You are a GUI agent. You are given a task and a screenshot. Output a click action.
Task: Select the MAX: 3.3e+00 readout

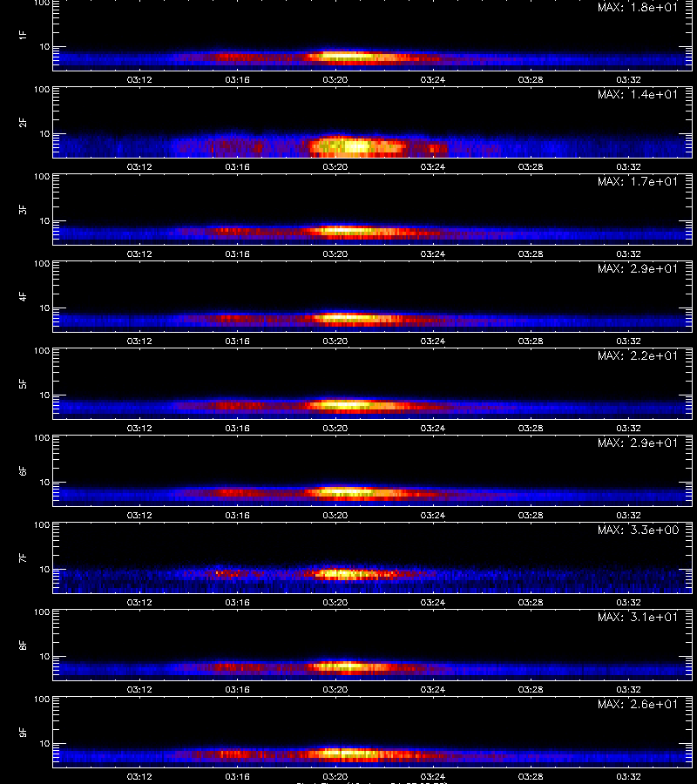(x=638, y=530)
